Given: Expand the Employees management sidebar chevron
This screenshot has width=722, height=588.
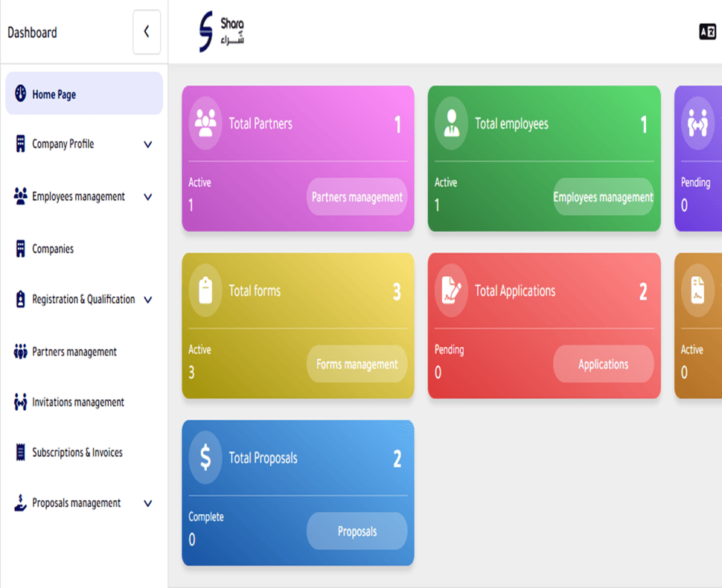Looking at the screenshot, I should pyautogui.click(x=148, y=197).
